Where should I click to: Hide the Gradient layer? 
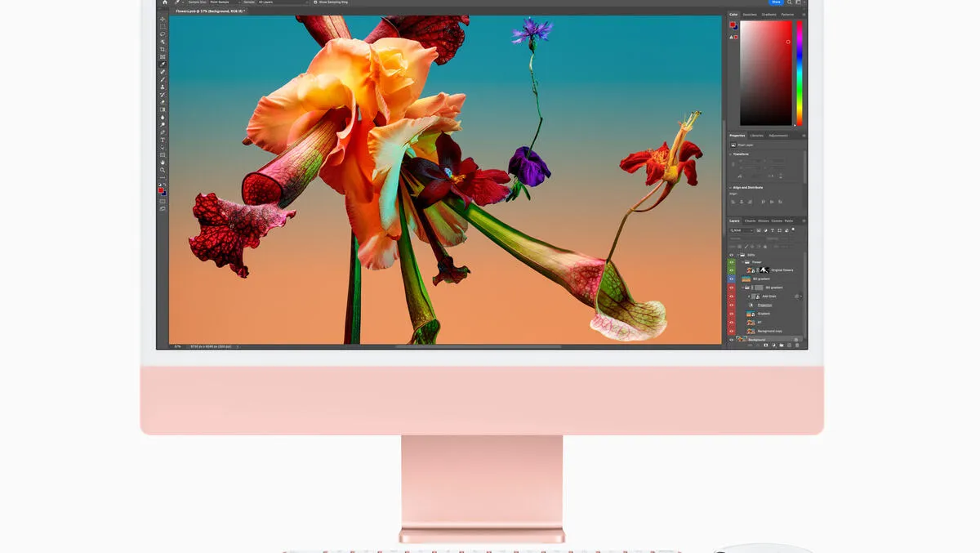[731, 314]
